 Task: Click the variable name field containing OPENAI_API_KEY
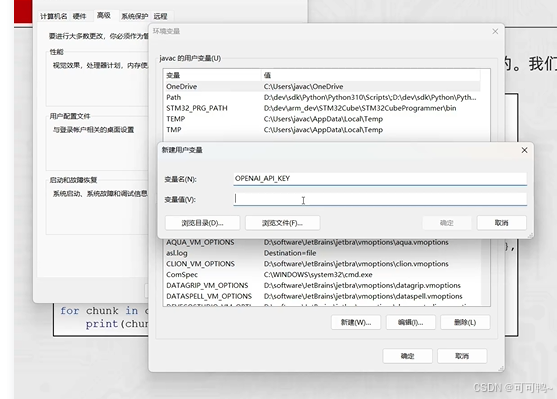point(380,179)
